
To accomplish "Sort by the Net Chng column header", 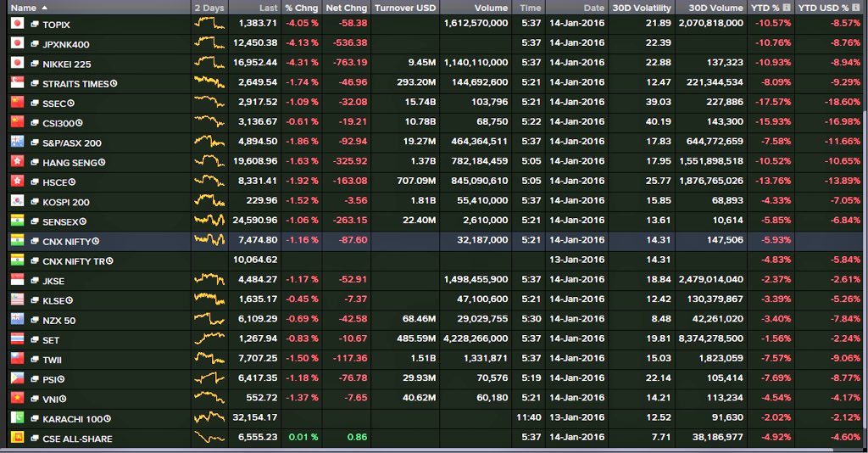I will (x=347, y=8).
